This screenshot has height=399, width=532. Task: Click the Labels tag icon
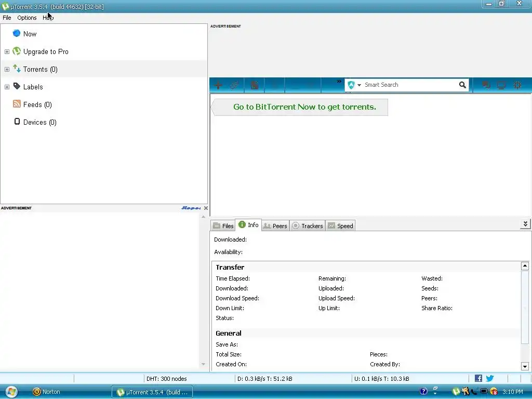[17, 86]
